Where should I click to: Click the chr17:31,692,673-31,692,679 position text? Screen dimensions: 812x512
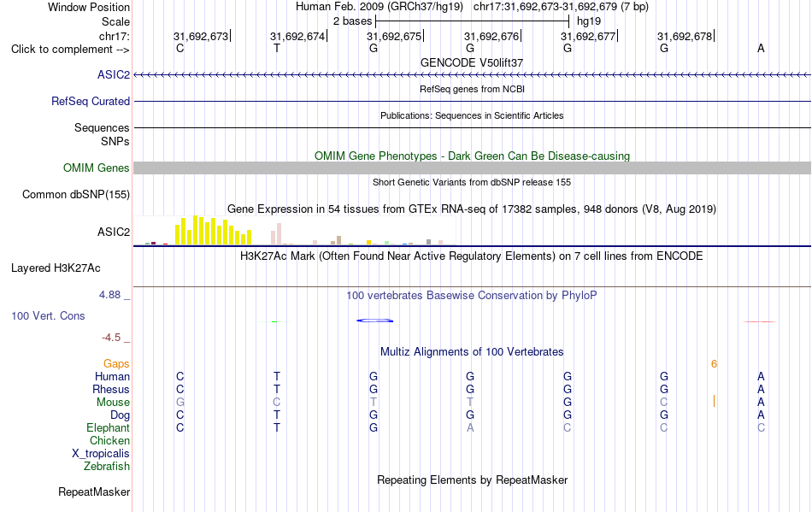pyautogui.click(x=561, y=7)
